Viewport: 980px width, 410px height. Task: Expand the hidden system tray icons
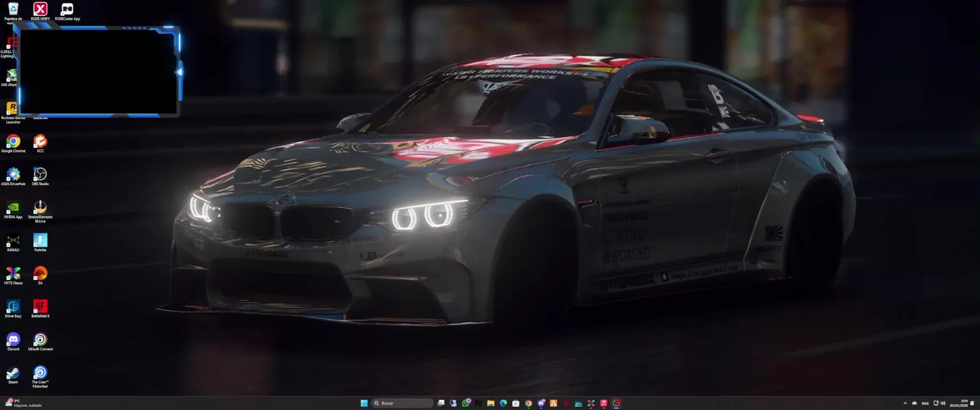tap(905, 403)
